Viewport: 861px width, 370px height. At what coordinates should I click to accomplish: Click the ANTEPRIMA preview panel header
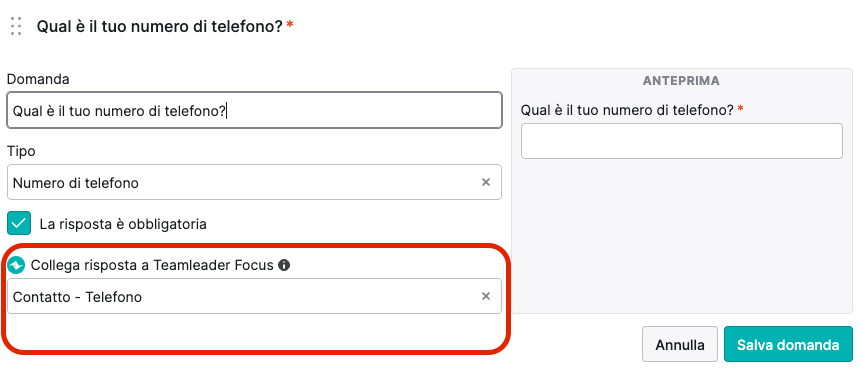click(681, 81)
